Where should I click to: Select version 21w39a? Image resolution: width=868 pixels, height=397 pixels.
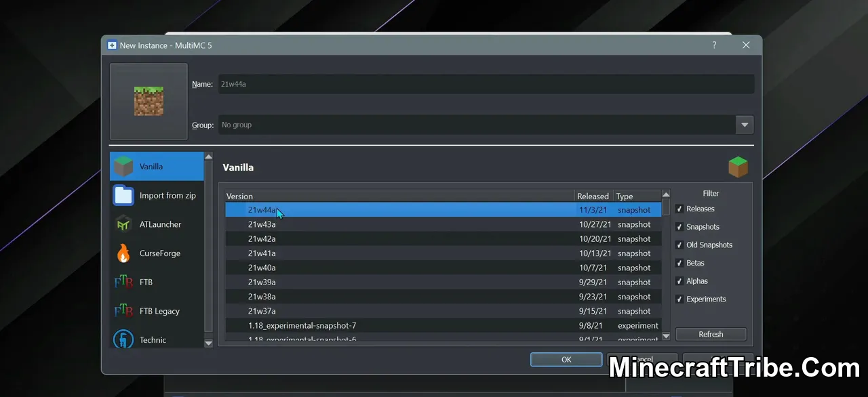443,282
